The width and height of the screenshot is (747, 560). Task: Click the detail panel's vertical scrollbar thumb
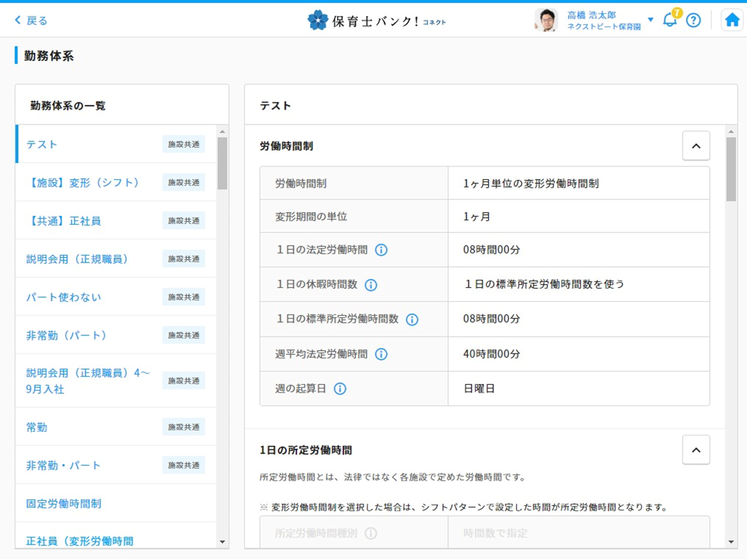tap(731, 169)
